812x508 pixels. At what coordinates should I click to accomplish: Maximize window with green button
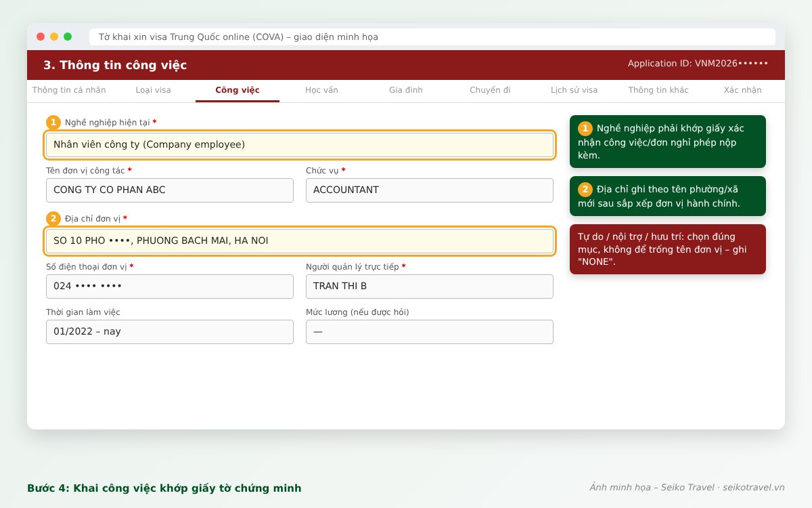[x=68, y=37]
